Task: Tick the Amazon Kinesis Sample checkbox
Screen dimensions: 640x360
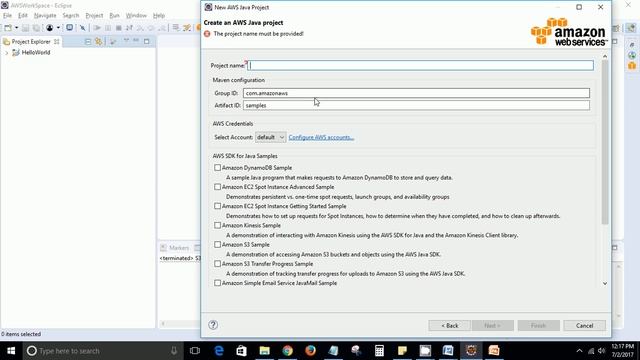Action: pos(218,225)
